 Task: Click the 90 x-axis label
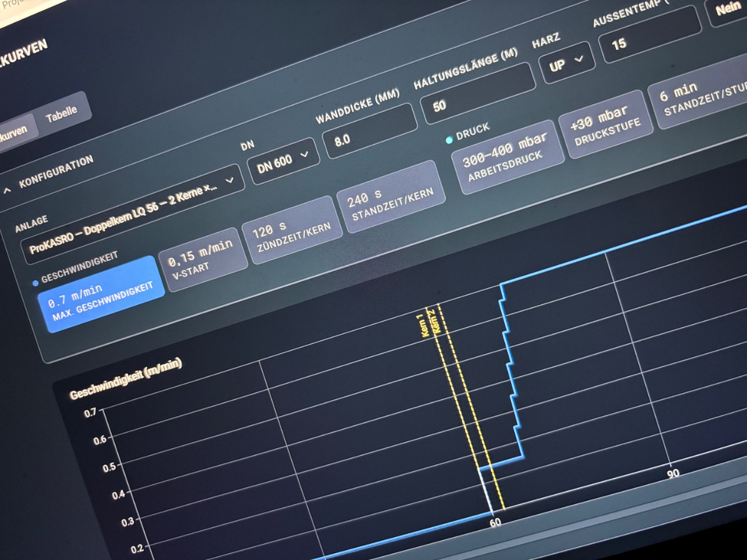(x=674, y=473)
